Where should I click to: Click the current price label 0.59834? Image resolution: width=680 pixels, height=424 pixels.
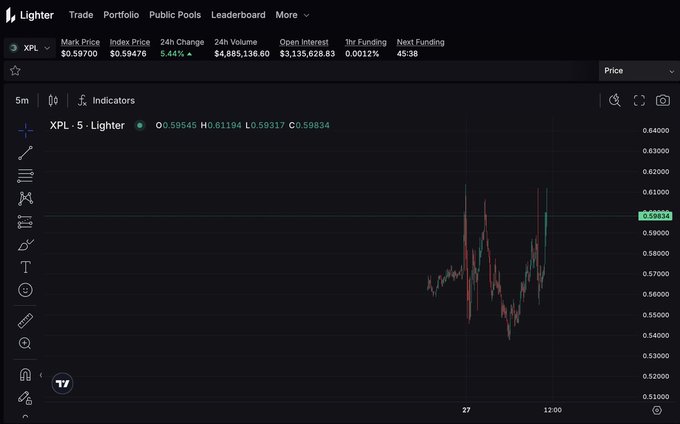pyautogui.click(x=655, y=216)
